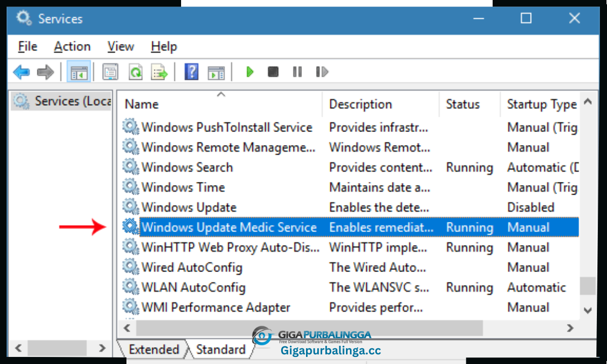Click gear icon beside Windows Update row

131,207
